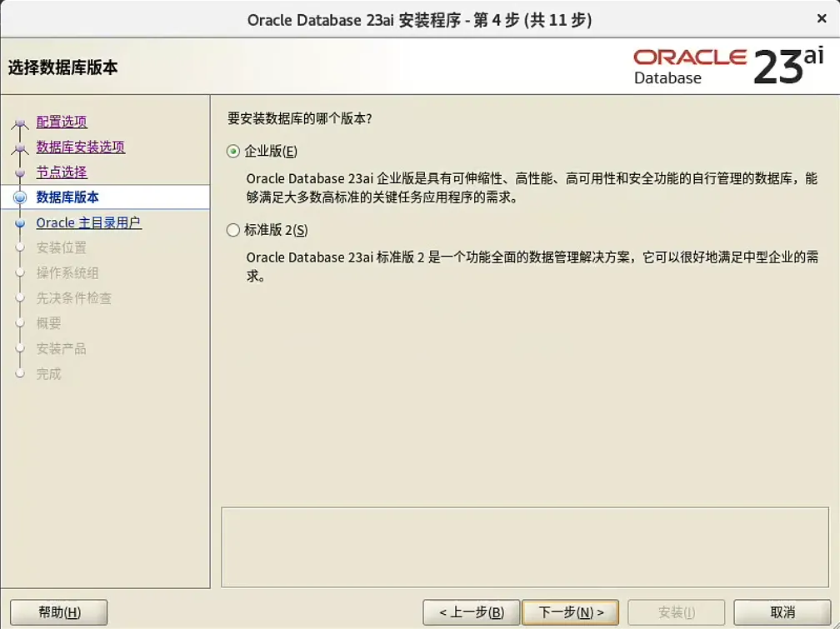Click the ORACLE logo in the header
Image resolution: width=840 pixels, height=629 pixels.
coord(688,56)
